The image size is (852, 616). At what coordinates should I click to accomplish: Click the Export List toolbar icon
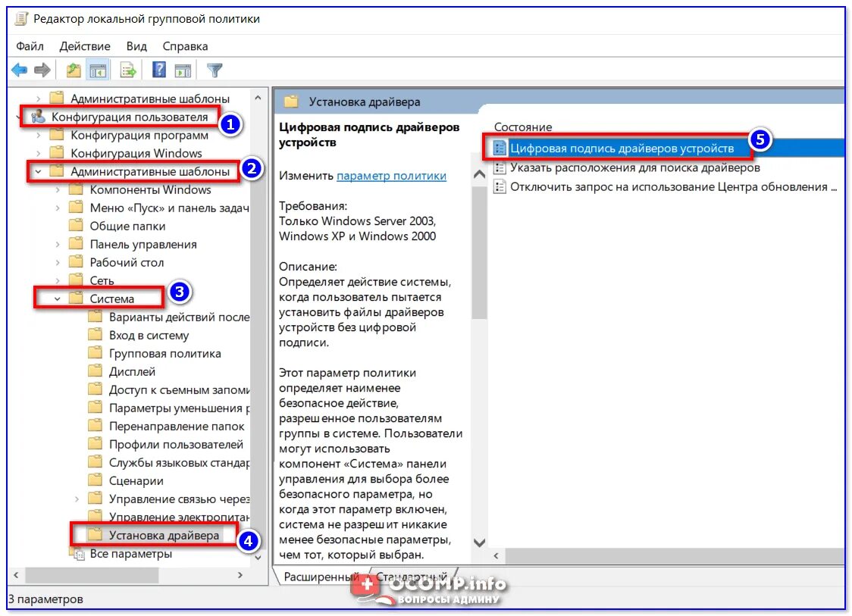pyautogui.click(x=128, y=70)
